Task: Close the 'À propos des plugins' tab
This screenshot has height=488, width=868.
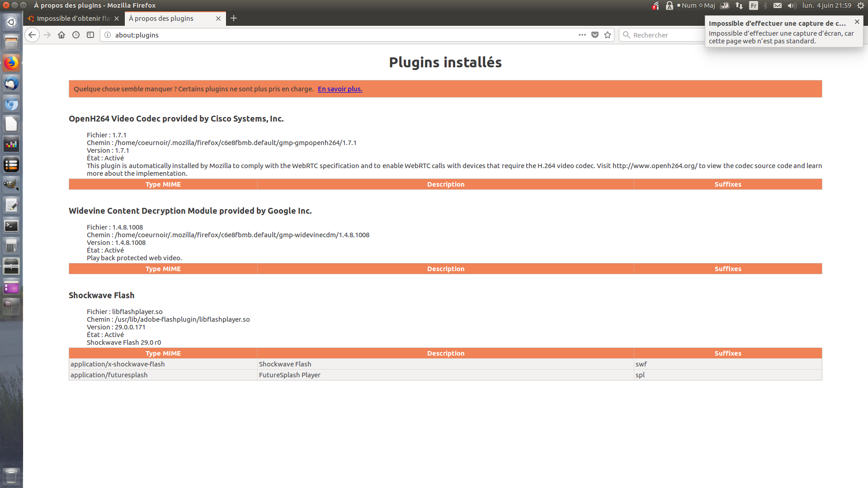Action: click(218, 19)
